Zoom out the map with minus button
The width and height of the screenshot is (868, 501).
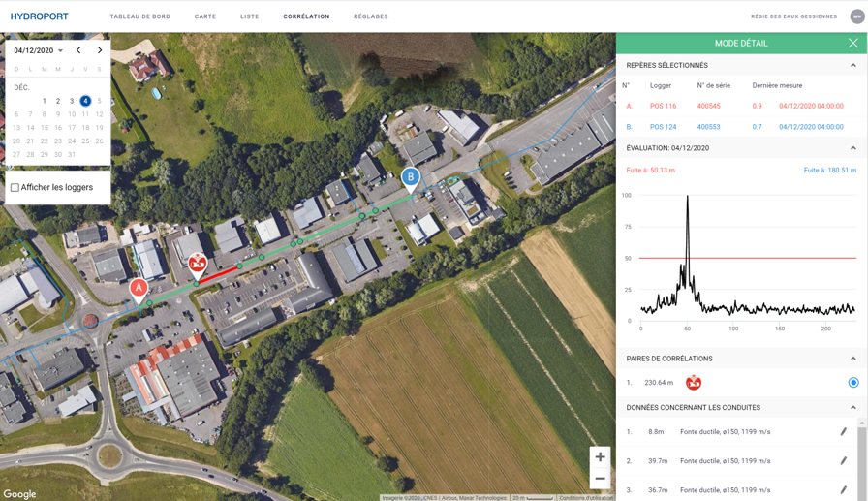(600, 479)
